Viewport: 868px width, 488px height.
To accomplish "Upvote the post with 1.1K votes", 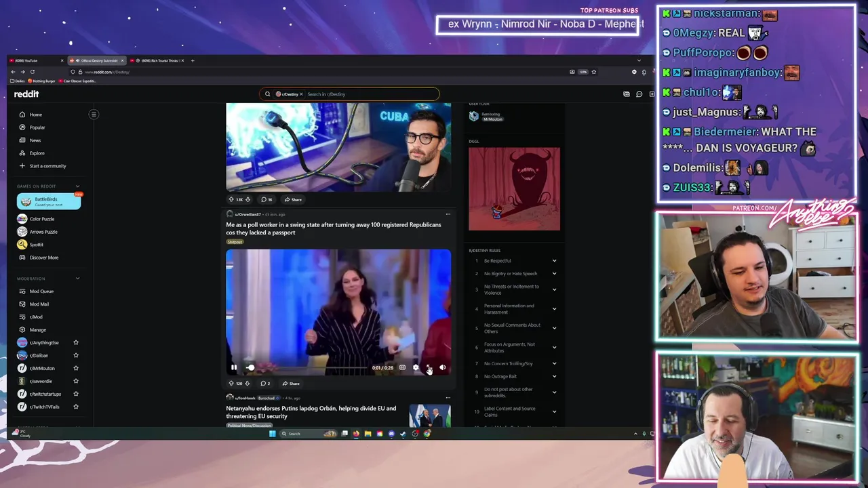I will click(231, 199).
